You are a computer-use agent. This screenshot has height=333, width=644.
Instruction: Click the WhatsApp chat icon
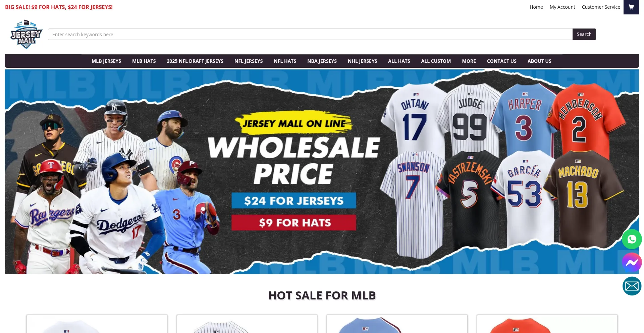pos(632,239)
